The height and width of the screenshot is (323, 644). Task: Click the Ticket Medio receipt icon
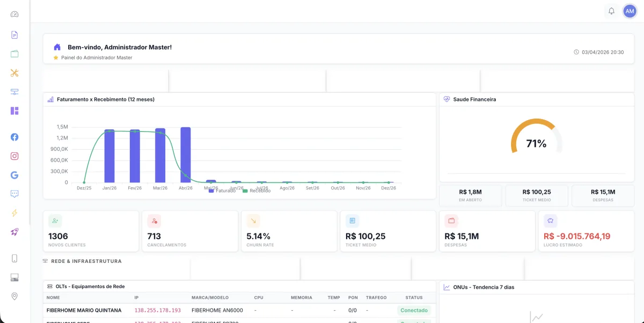[x=352, y=221]
